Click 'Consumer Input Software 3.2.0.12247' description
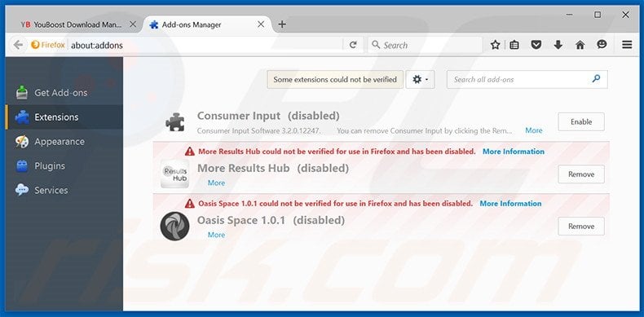The image size is (644, 317). point(258,131)
